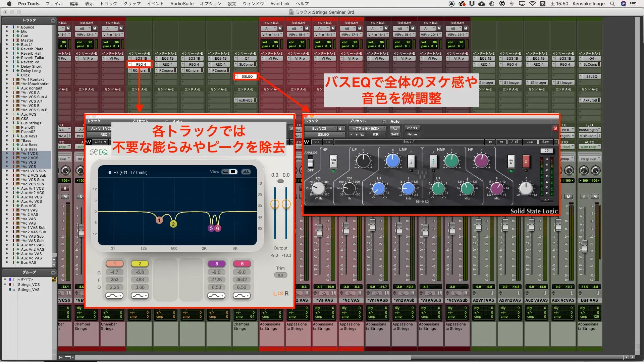Open the Skins dropdown in REQ toolbar
Screen dimensions: 644x362
click(100, 142)
